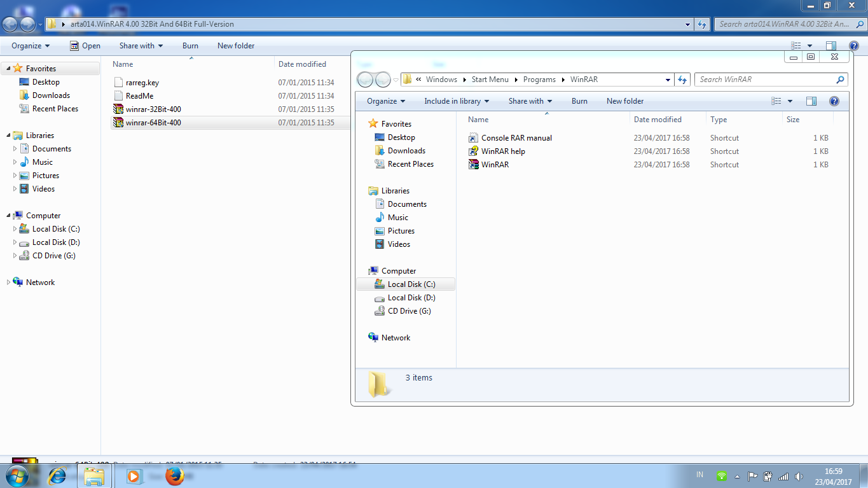Select the winrar-64Bit-400 installer icon
The width and height of the screenshot is (868, 488).
118,123
